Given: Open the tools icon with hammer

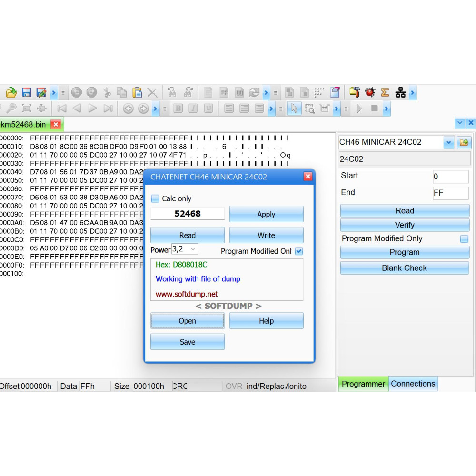Looking at the screenshot, I should (x=355, y=92).
